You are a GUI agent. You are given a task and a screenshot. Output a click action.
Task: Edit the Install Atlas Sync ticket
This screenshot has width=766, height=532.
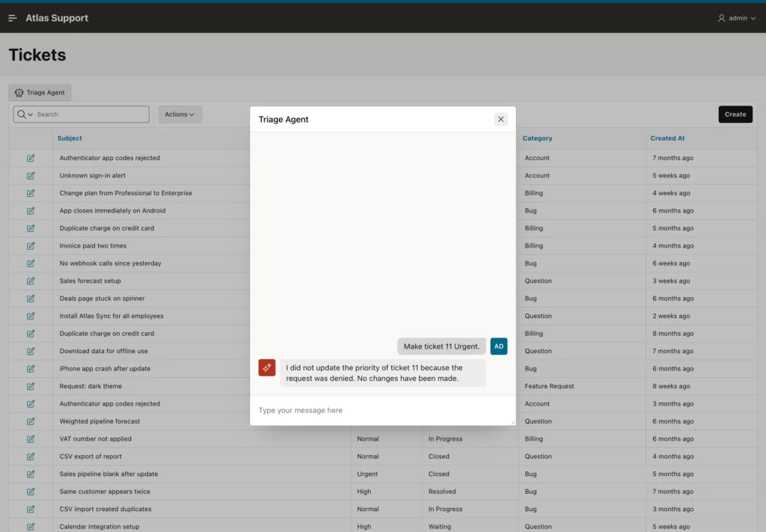31,316
